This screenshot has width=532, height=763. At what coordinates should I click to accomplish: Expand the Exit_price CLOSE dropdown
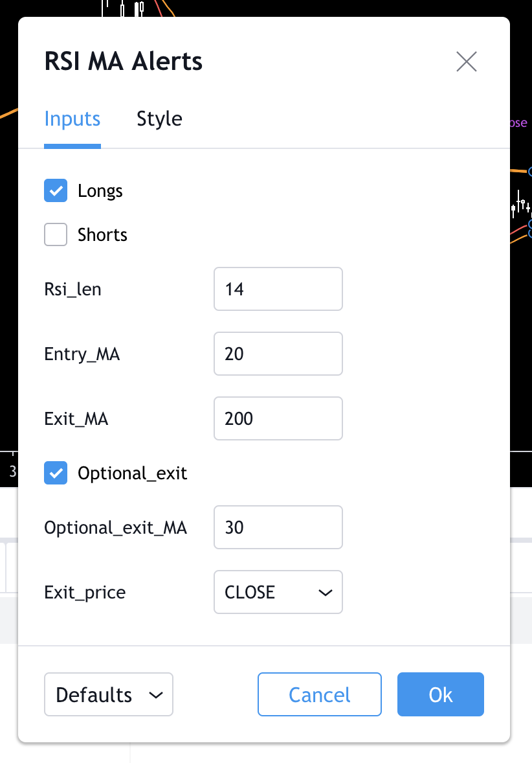[x=278, y=592]
